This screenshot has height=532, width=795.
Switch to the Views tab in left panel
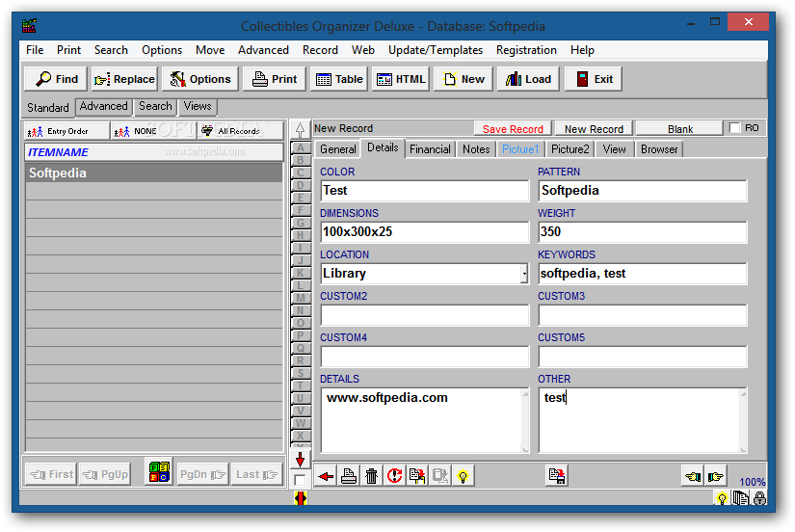coord(198,106)
